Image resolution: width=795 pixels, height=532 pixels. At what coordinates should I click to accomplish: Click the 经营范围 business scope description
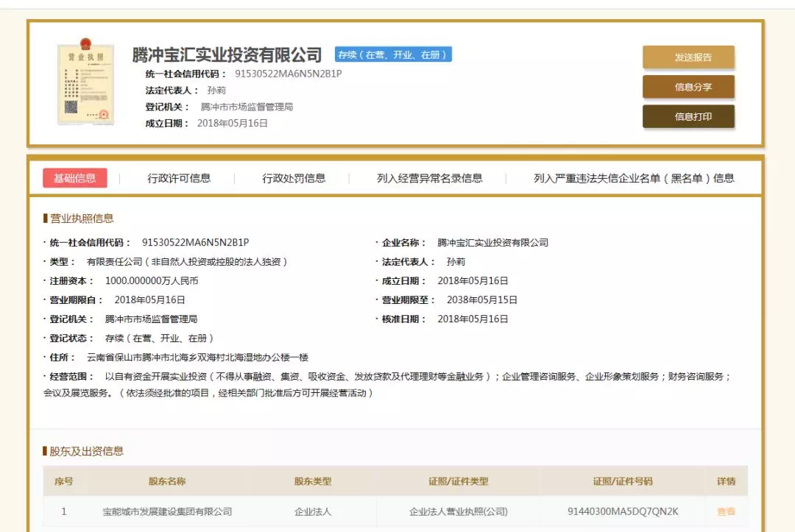coord(388,385)
